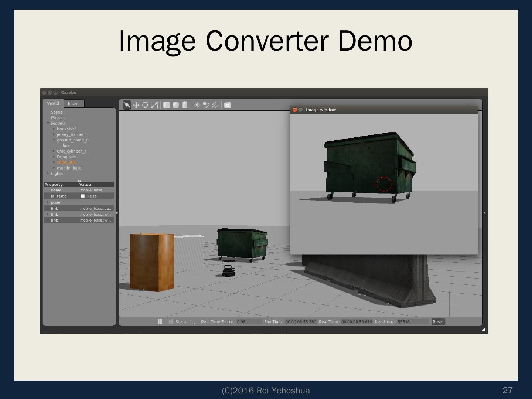Screen dimensions: 532x399
Task: Expand the jersey_barrier model node
Action: click(54, 134)
